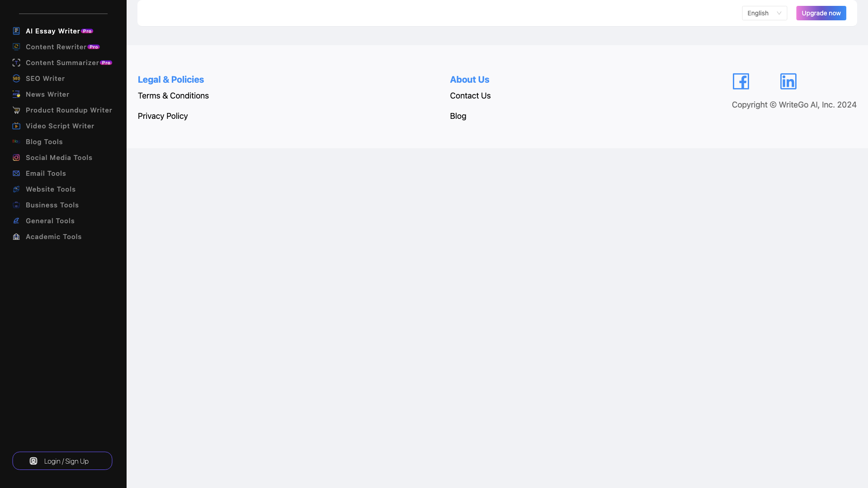The height and width of the screenshot is (488, 868).
Task: Click the Content Rewriter icon
Action: [16, 47]
